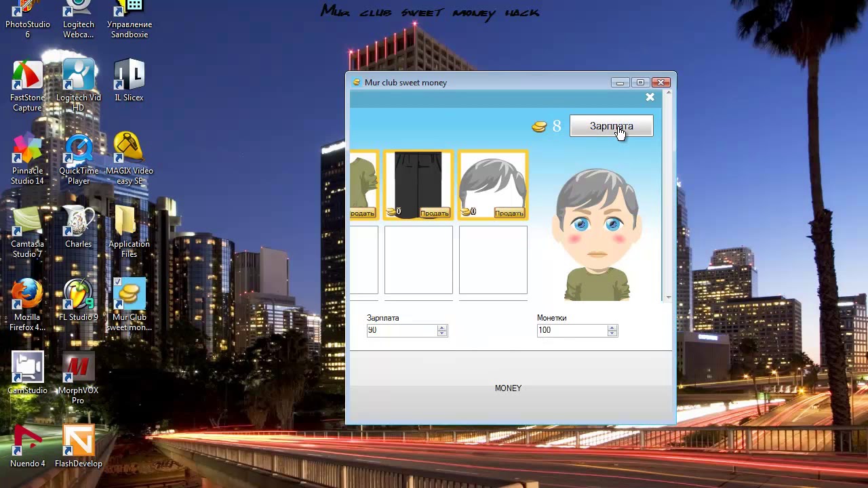Select the Charles desktop icon
868x488 pixels.
tap(79, 227)
